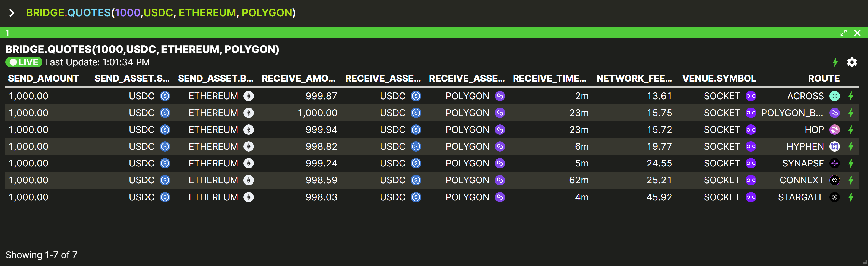The image size is (868, 266).
Task: Click the SYNAPSE route logo icon
Action: (x=835, y=163)
